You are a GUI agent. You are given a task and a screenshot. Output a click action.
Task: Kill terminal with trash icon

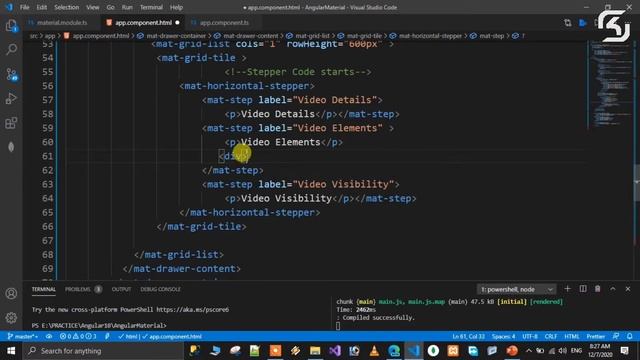click(x=598, y=289)
